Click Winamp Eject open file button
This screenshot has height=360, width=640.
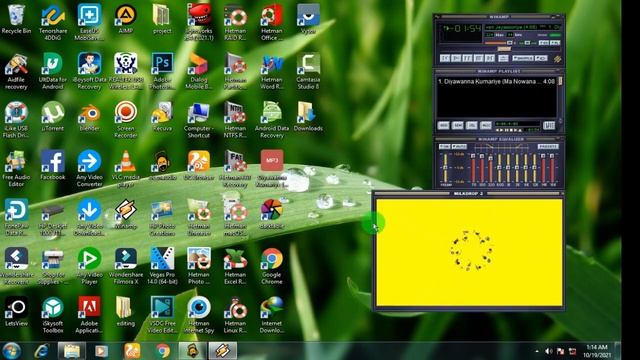point(503,58)
